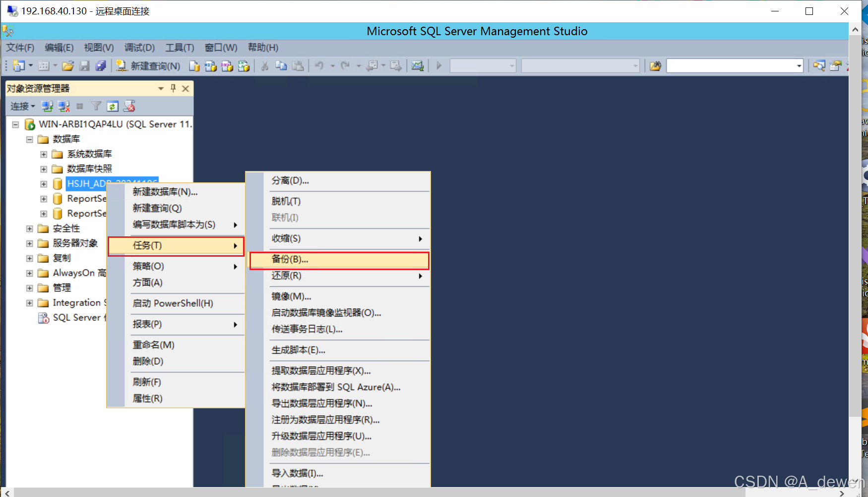The height and width of the screenshot is (497, 868).
Task: Open the 编辑(E) menu
Action: coord(59,48)
